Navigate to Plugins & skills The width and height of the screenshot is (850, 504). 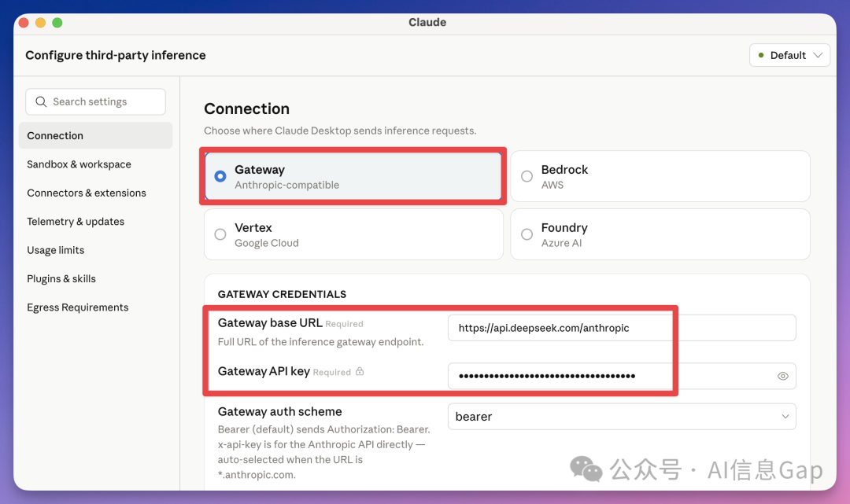(61, 279)
